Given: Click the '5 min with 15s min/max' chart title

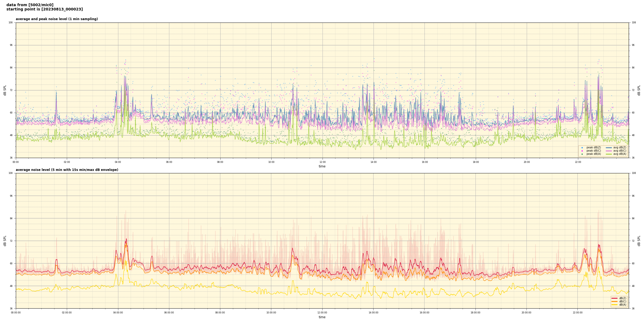Looking at the screenshot, I should (67, 170).
